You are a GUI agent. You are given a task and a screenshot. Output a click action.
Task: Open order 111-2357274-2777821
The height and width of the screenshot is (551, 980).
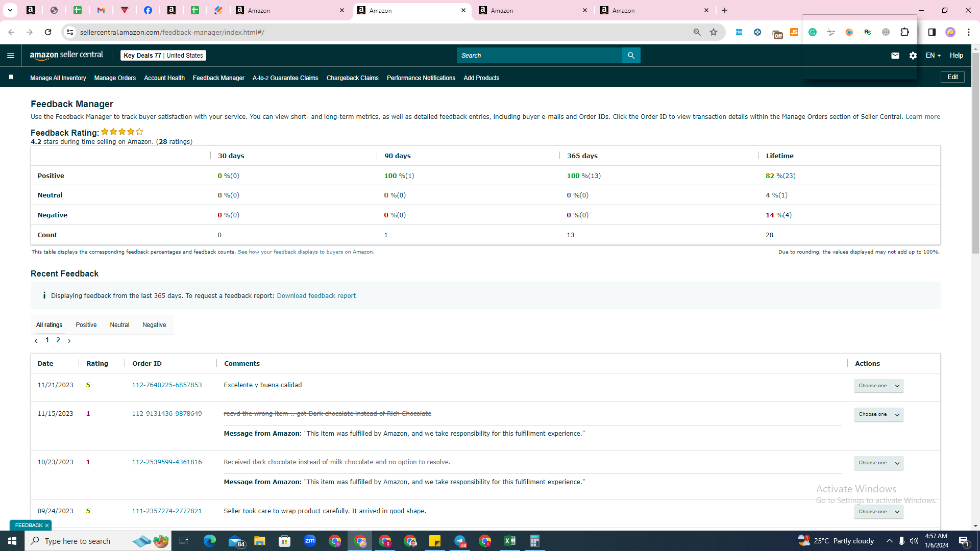(167, 511)
